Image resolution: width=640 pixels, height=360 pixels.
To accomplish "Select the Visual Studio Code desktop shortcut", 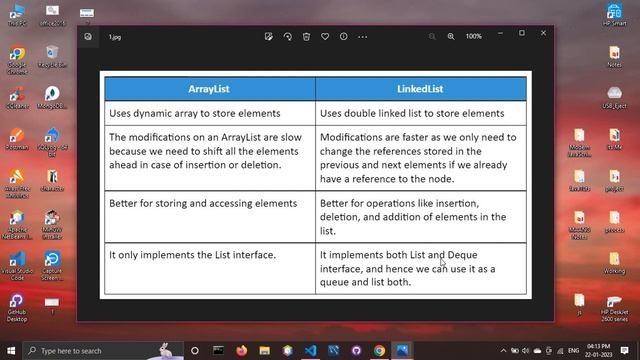I will (17, 266).
